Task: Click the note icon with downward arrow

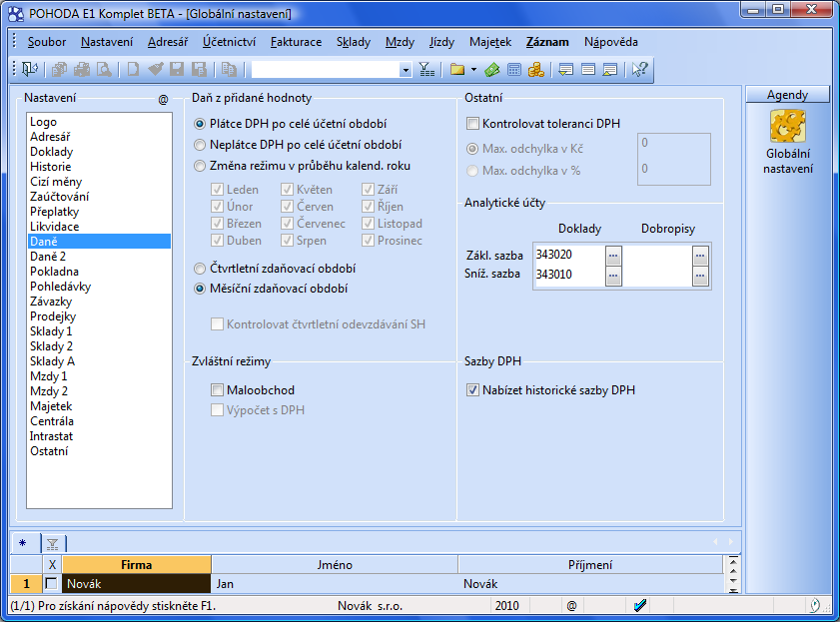Action: 565,69
